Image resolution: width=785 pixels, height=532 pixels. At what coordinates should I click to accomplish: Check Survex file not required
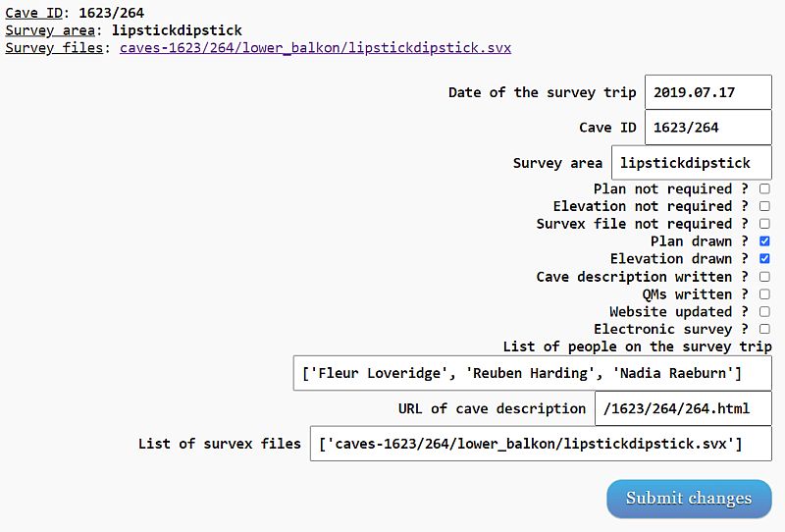pos(764,224)
